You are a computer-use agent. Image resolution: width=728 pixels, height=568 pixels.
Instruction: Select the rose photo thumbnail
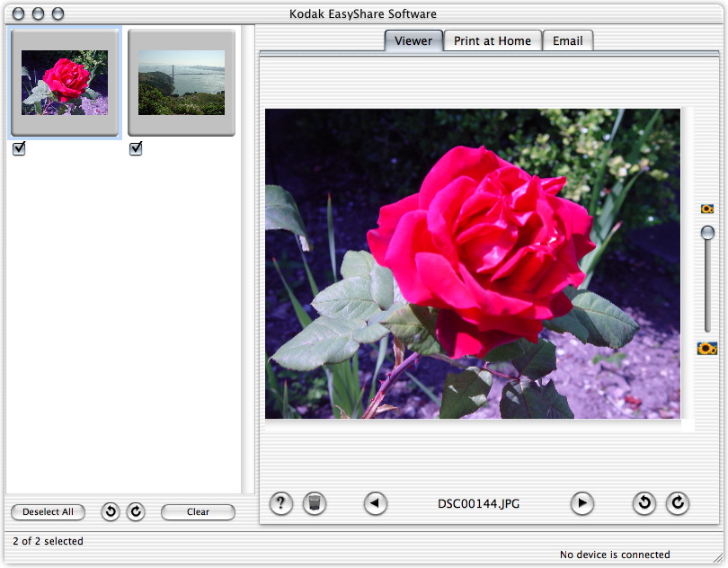(x=65, y=83)
